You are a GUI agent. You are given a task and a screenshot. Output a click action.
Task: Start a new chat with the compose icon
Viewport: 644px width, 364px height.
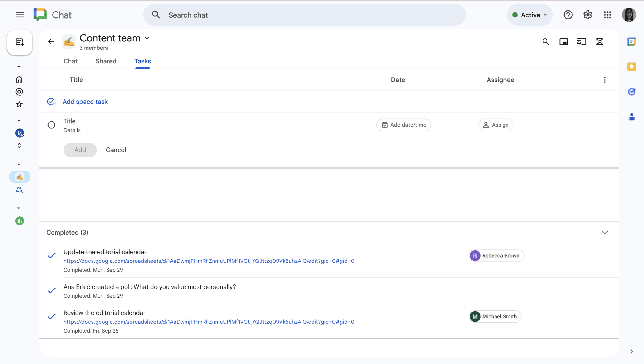click(x=19, y=42)
